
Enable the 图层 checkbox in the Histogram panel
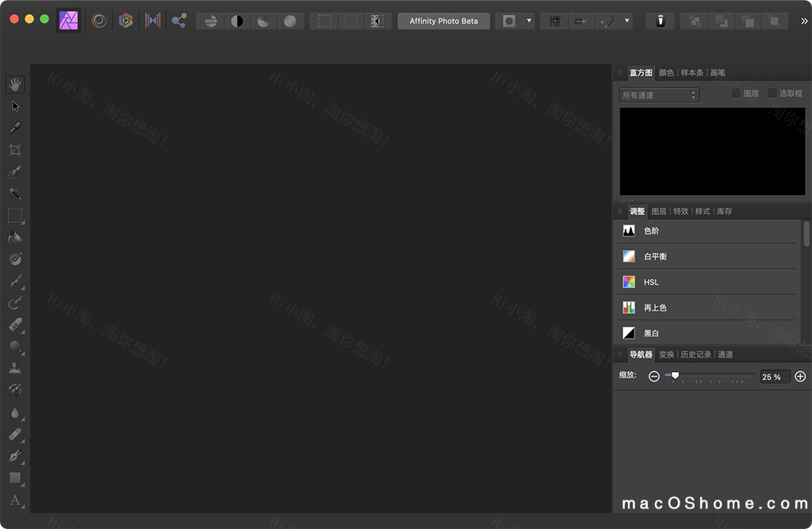737,93
